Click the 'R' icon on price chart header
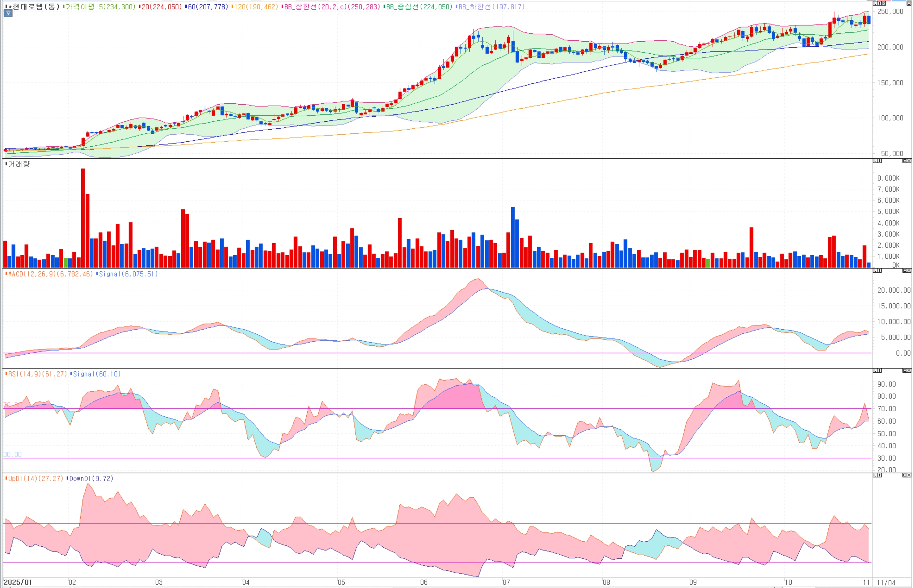 pyautogui.click(x=884, y=3)
